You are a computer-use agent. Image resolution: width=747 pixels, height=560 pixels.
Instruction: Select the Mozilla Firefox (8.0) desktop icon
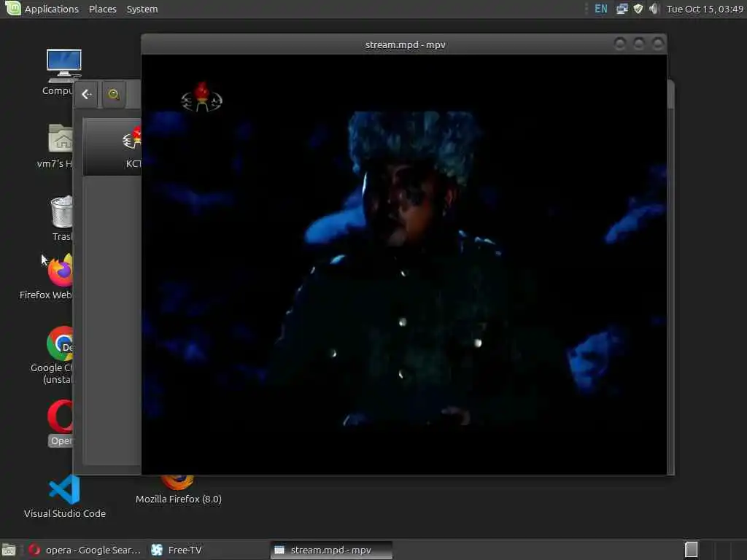178,489
